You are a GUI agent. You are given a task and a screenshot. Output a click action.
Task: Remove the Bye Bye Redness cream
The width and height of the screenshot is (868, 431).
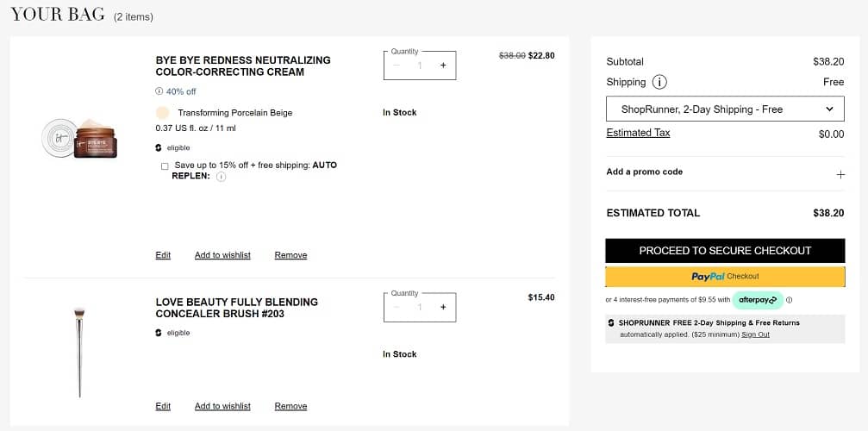pyautogui.click(x=290, y=255)
